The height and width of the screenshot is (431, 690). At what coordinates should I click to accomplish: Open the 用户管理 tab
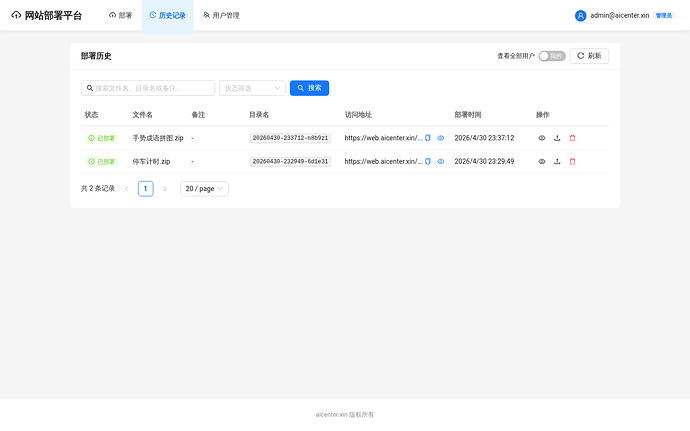(221, 15)
